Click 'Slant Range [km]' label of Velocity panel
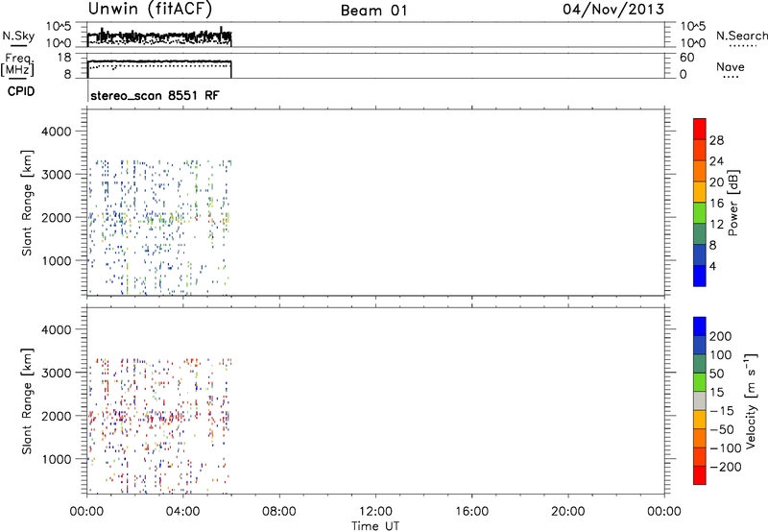 27,401
